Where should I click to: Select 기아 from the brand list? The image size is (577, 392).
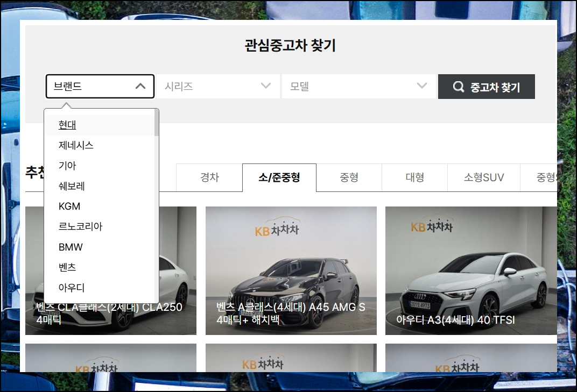(100, 166)
